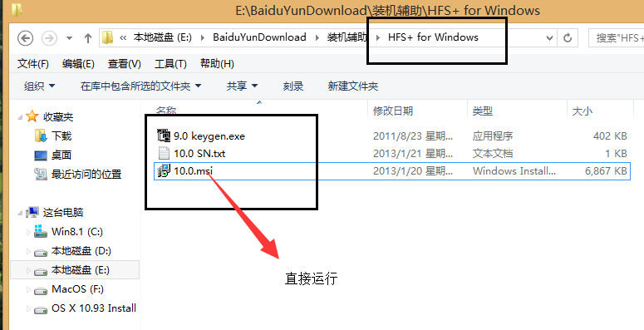Go up one folder level

tap(87, 38)
